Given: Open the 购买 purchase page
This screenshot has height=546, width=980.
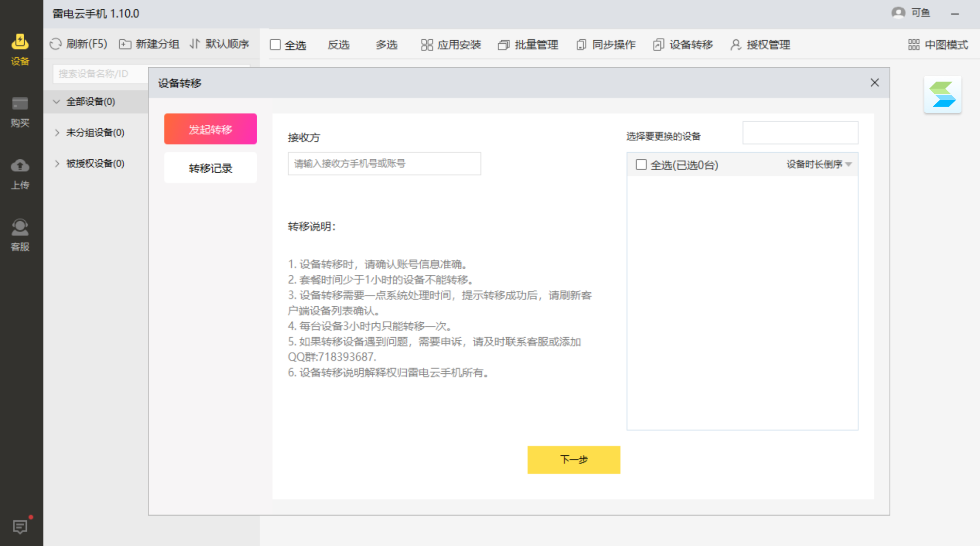Looking at the screenshot, I should (x=20, y=111).
